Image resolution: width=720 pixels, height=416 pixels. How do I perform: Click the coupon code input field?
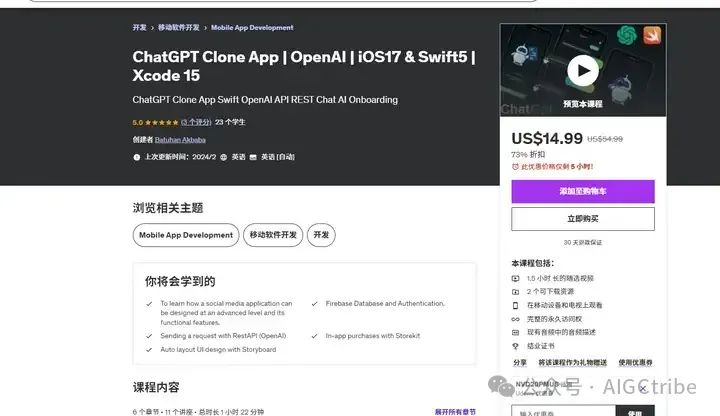pos(563,411)
